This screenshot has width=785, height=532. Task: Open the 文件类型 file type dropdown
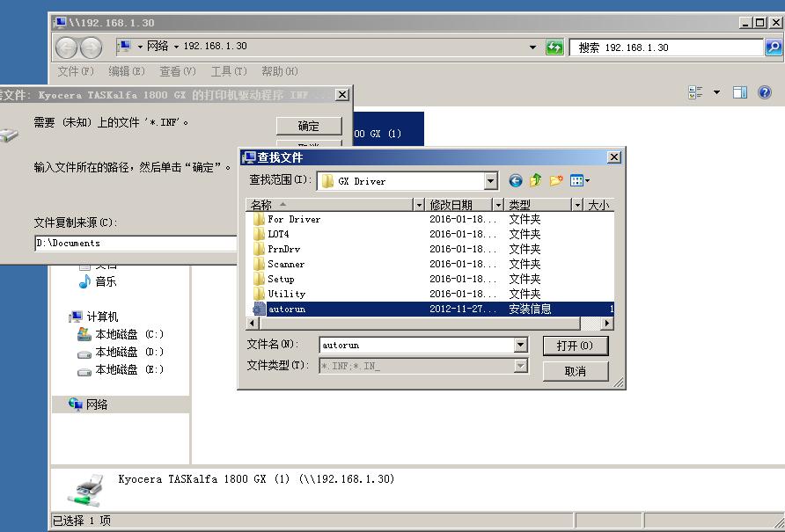point(519,368)
